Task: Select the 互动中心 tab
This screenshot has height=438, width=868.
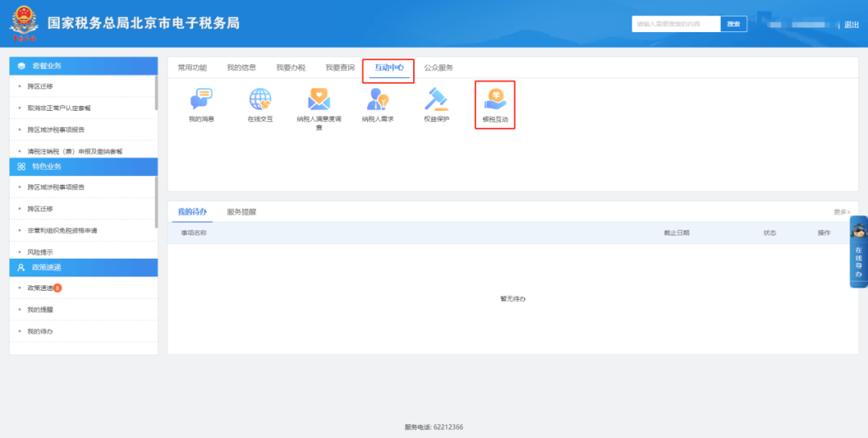Action: 389,68
